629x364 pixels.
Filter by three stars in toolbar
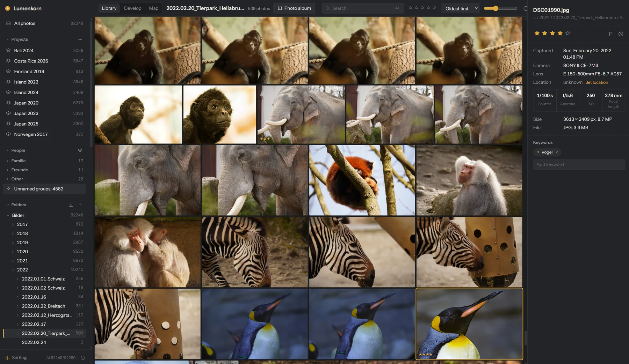tap(422, 8)
